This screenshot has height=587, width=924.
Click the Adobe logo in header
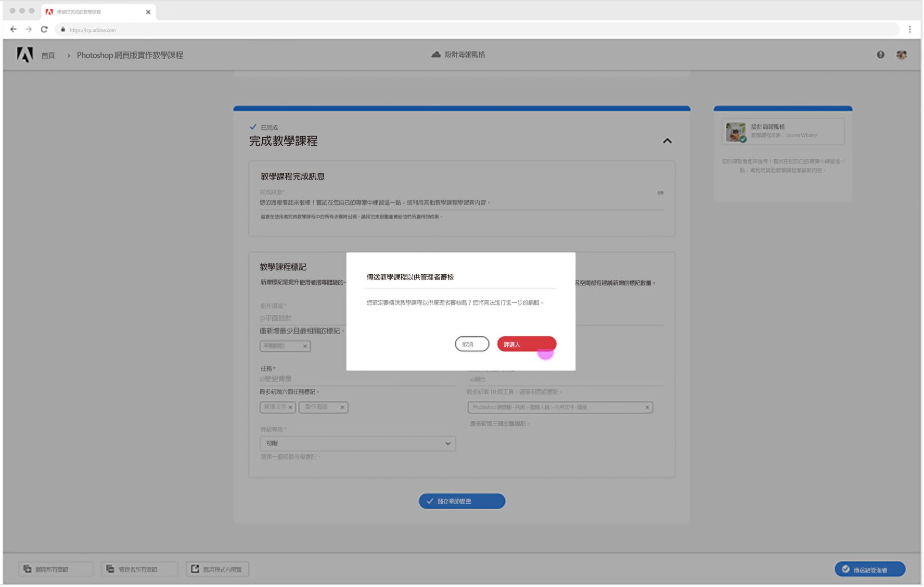tap(25, 55)
